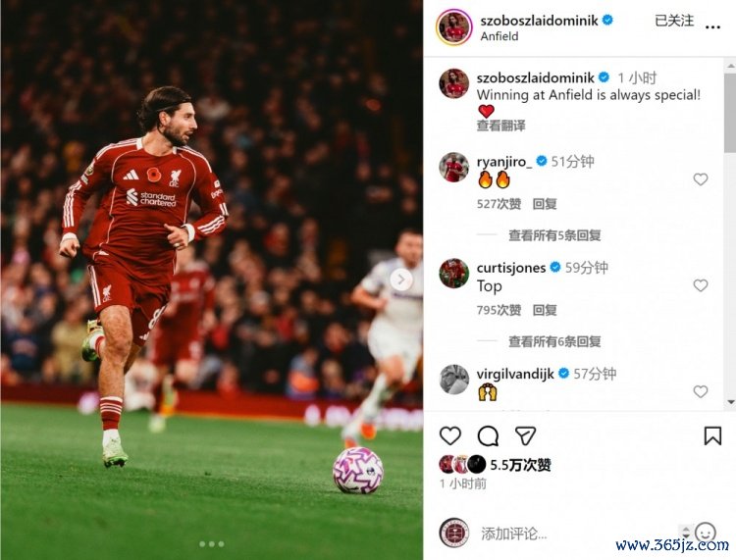Expand all 6 replies under curtisjones
The width and height of the screenshot is (736, 560).
coord(554,341)
